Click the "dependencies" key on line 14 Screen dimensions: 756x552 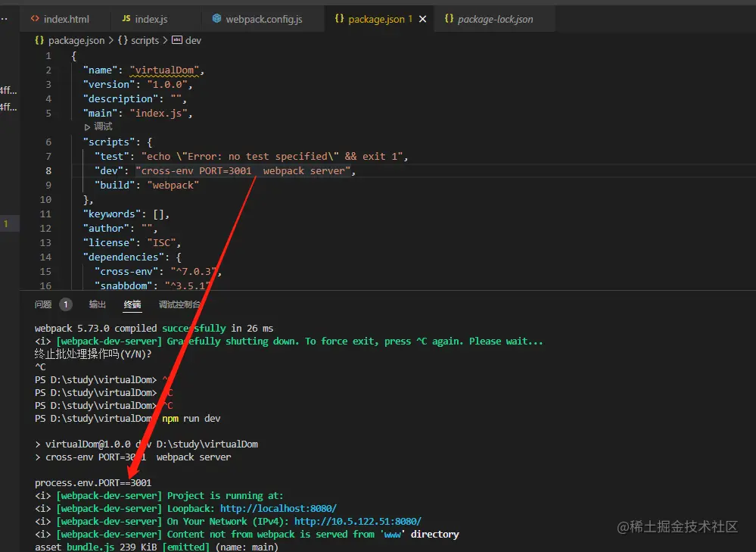[x=123, y=257]
